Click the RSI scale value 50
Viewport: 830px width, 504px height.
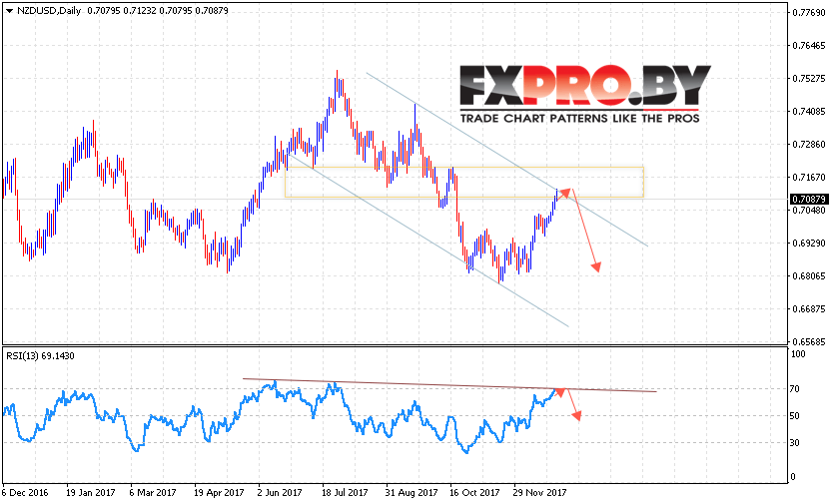[794, 416]
